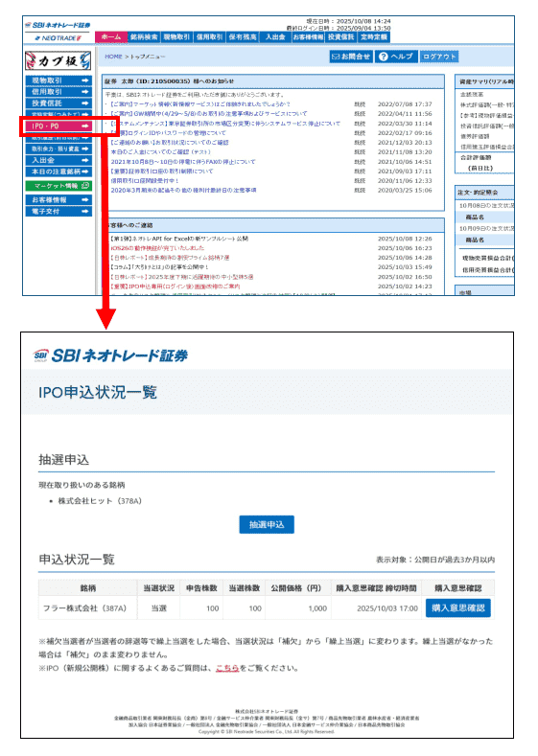Image resolution: width=538 pixels, height=756 pixels.
Task: Open 電子交付 in the left sidebar
Action: pos(58,211)
